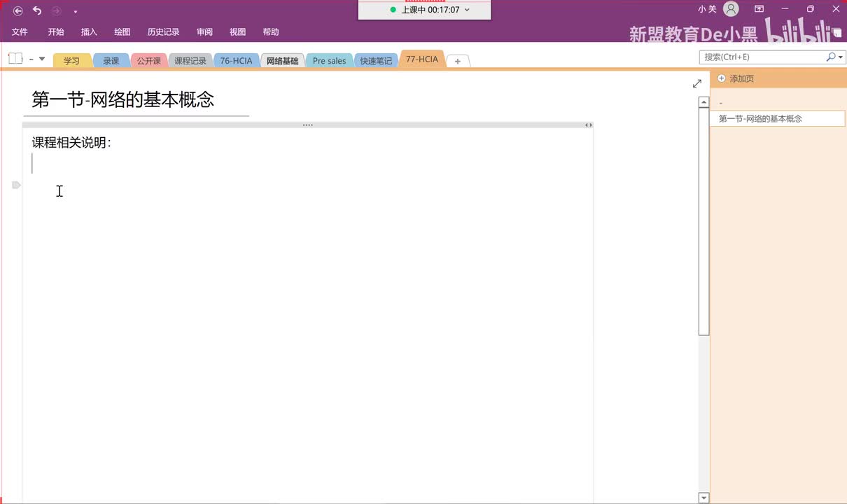The image size is (847, 504).
Task: Switch to the 网络基础 section tab
Action: click(x=283, y=61)
